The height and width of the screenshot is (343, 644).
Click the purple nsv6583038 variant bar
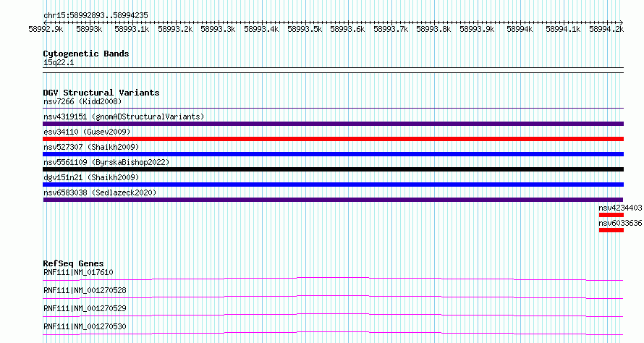click(x=333, y=200)
